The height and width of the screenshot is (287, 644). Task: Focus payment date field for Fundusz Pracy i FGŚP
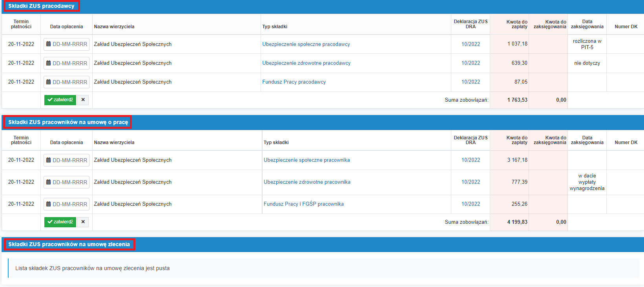pos(66,204)
